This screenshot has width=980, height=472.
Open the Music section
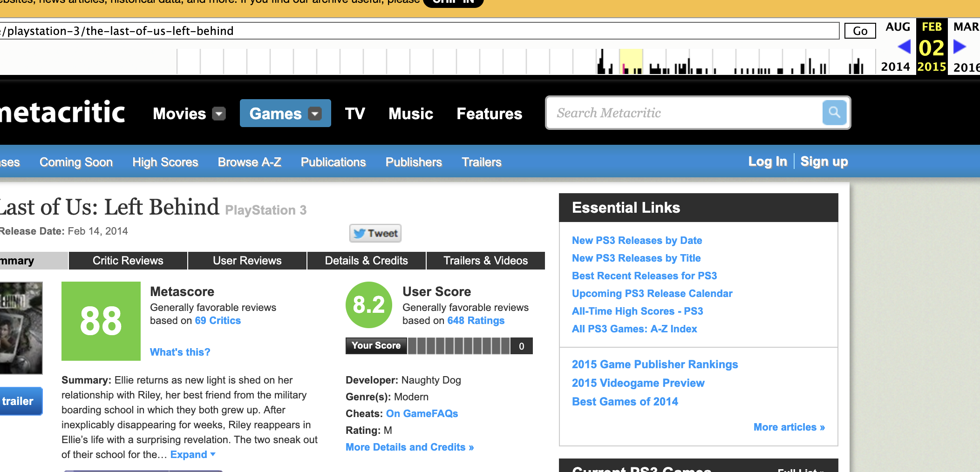411,114
